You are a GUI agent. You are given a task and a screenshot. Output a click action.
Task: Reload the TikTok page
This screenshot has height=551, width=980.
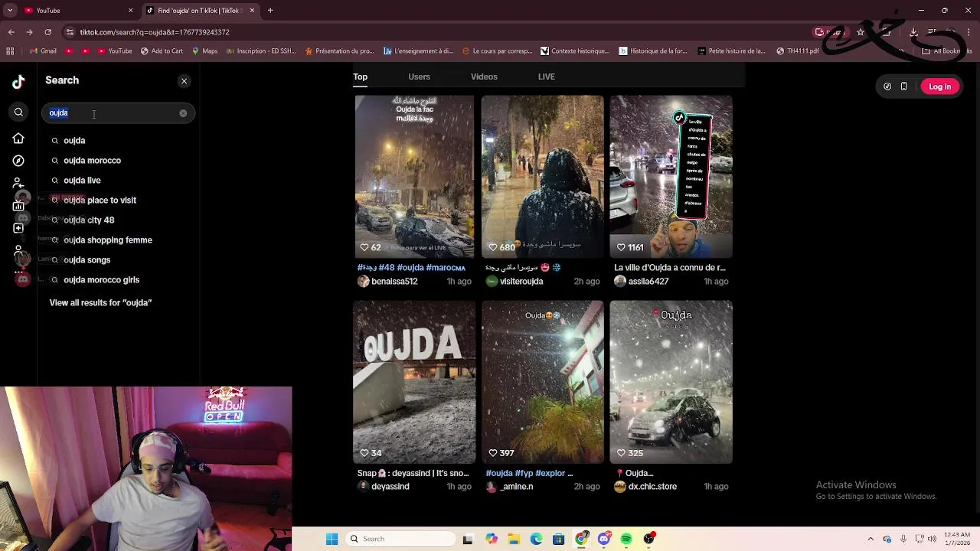(x=47, y=32)
